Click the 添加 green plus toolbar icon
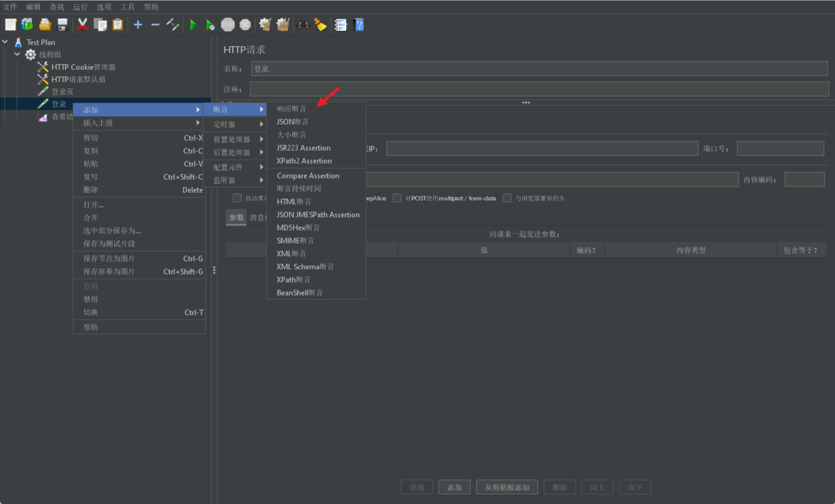The width and height of the screenshot is (835, 504). tap(138, 24)
